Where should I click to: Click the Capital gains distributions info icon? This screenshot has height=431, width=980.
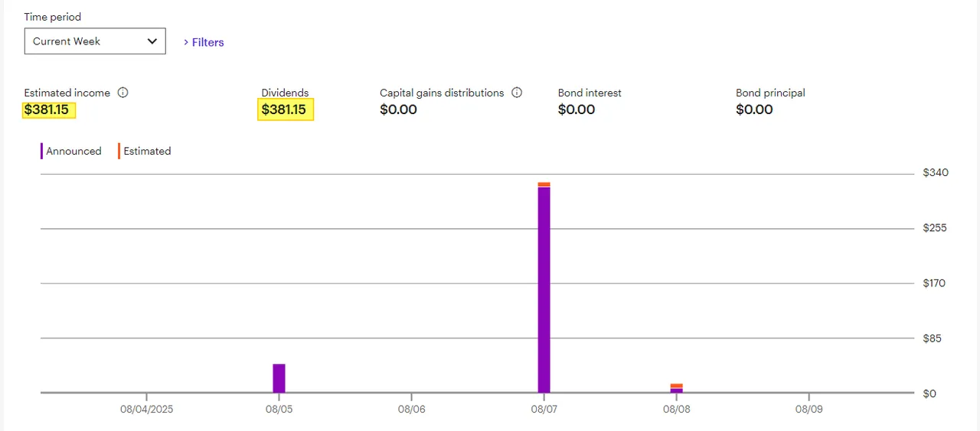coord(517,93)
